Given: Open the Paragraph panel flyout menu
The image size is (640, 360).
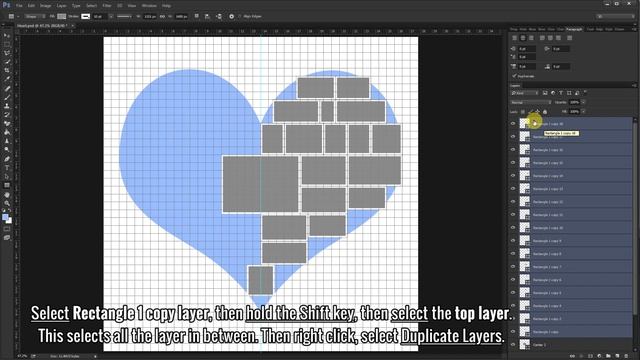Looking at the screenshot, I should (634, 29).
